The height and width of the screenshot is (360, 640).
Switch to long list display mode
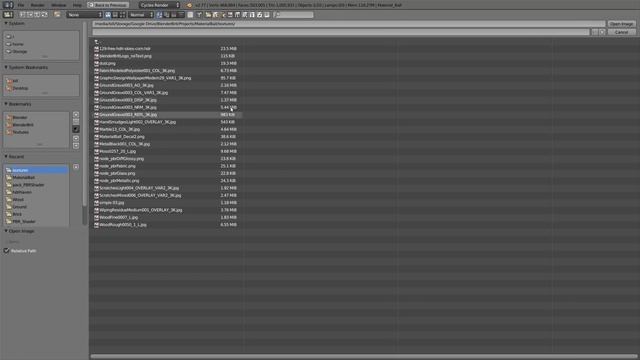(x=115, y=15)
